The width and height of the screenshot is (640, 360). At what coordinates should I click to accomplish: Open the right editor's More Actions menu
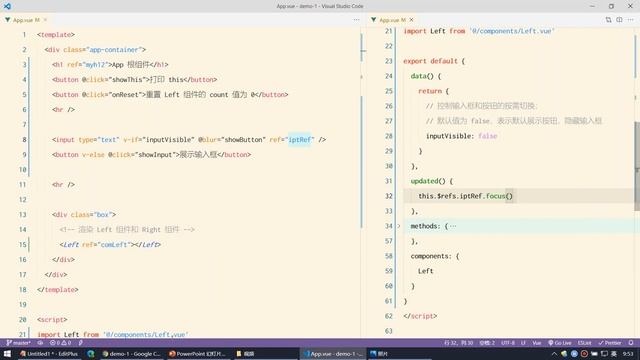coord(631,20)
